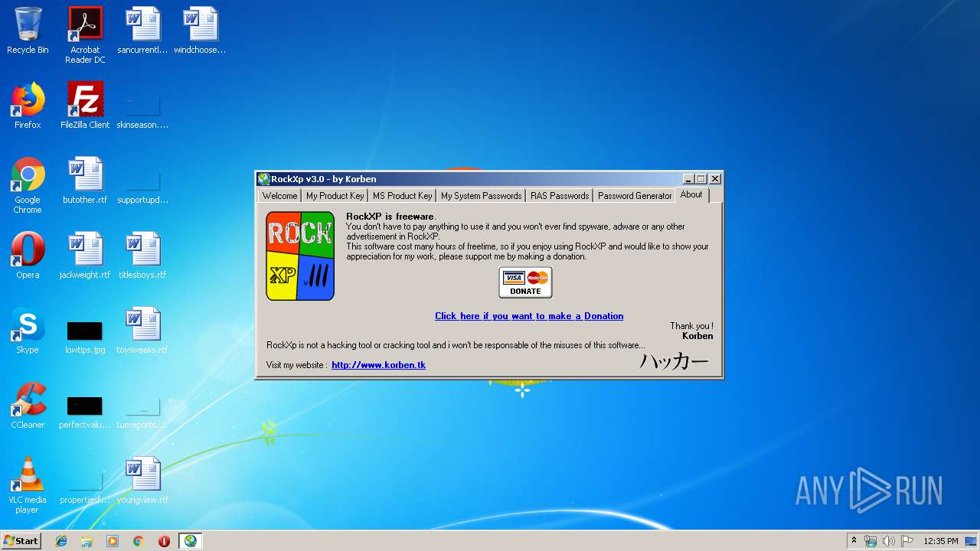Close the RockXp window

click(715, 179)
